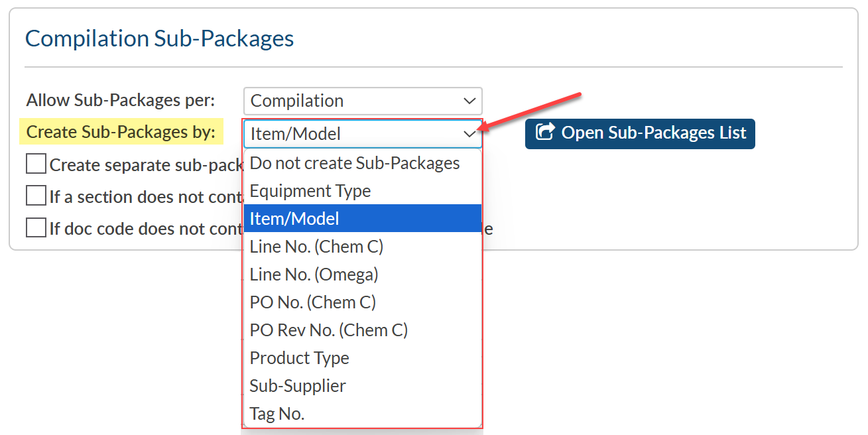
Task: Click the Open Sub-Packages List button
Action: (640, 133)
